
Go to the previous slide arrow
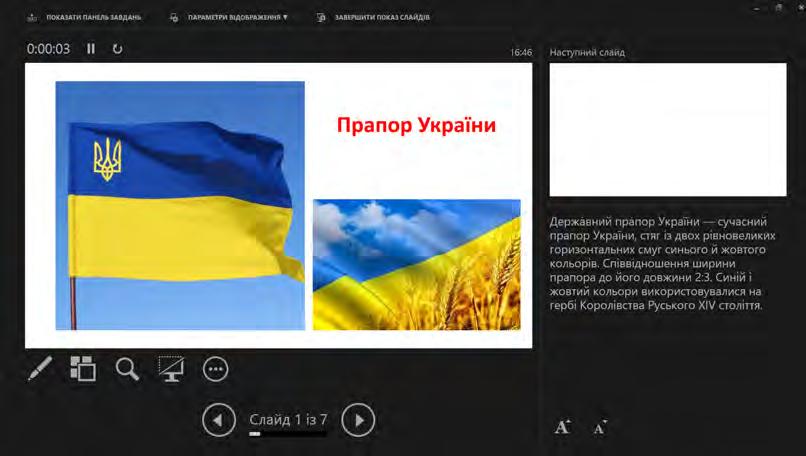click(219, 420)
